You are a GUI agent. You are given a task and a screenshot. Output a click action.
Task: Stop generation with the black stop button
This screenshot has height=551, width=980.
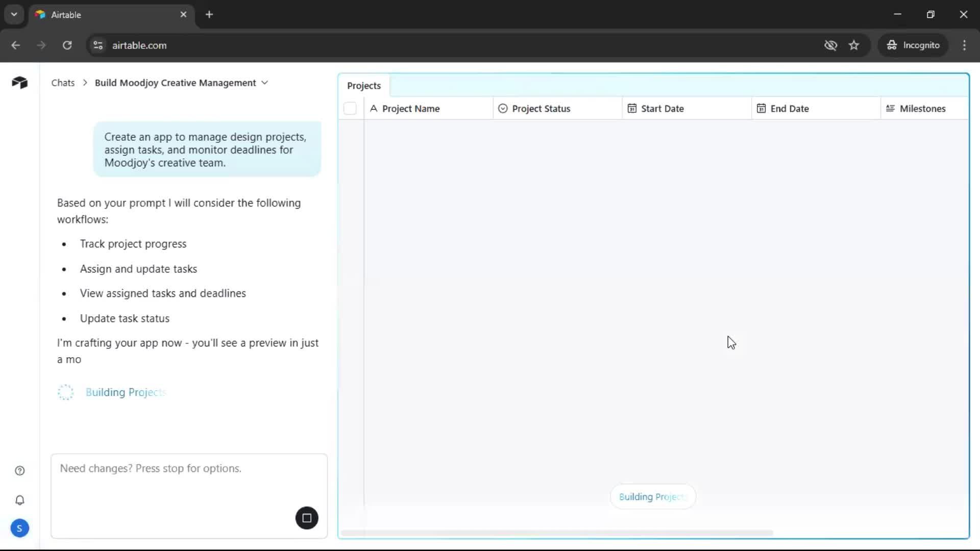coord(307,518)
